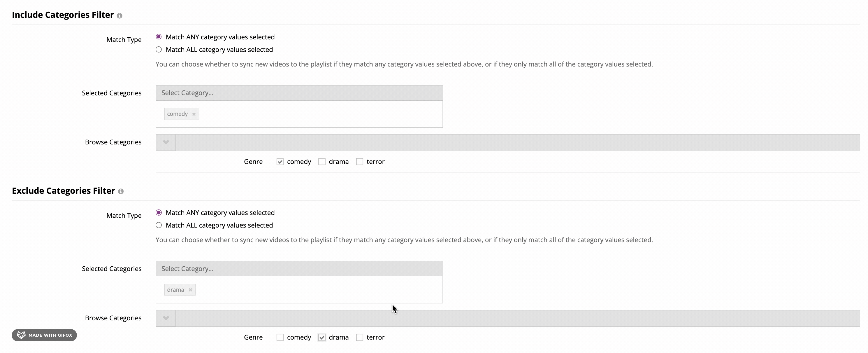The image size is (868, 353).
Task: Remove drama tag from excluded categories
Action: coord(190,290)
